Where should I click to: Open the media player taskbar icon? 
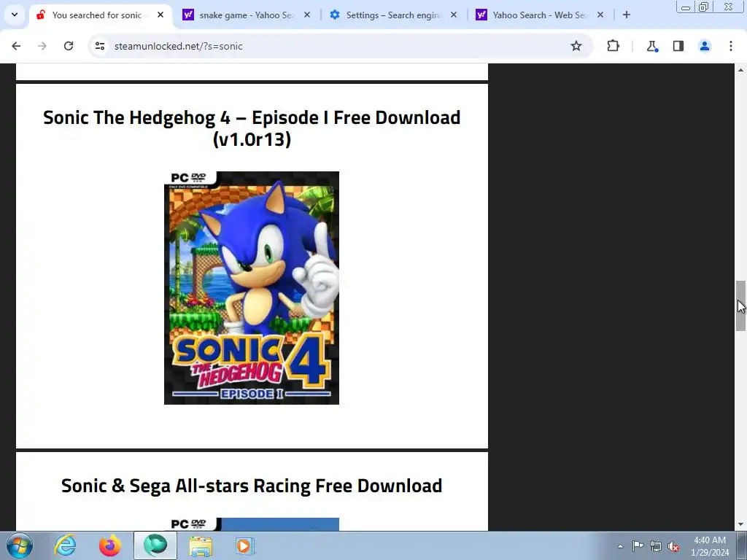245,545
